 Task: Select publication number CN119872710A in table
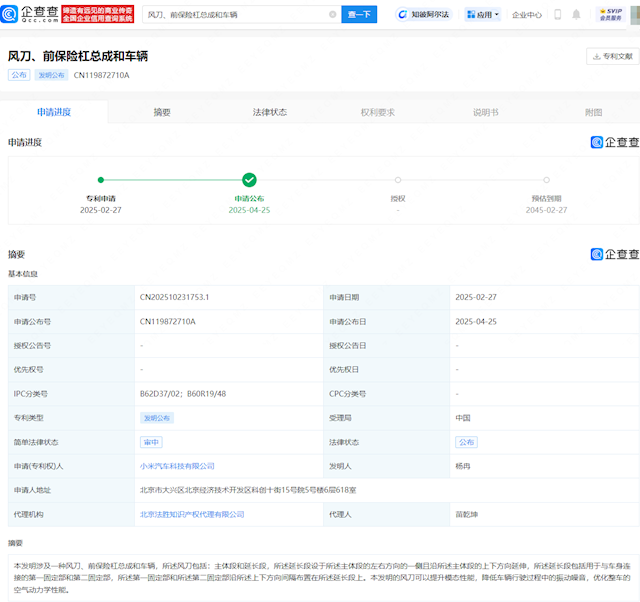pyautogui.click(x=168, y=322)
